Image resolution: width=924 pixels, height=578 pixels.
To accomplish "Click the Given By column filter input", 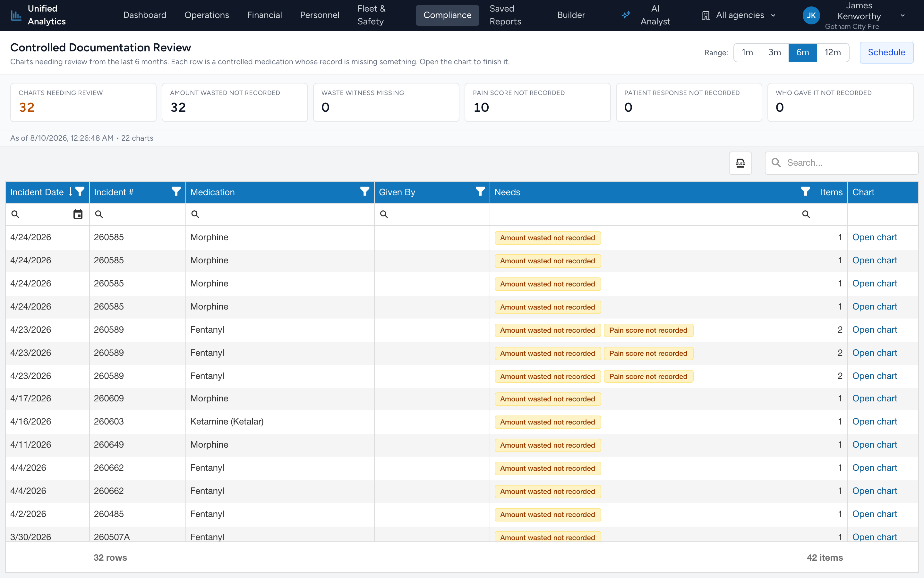I will pos(432,214).
